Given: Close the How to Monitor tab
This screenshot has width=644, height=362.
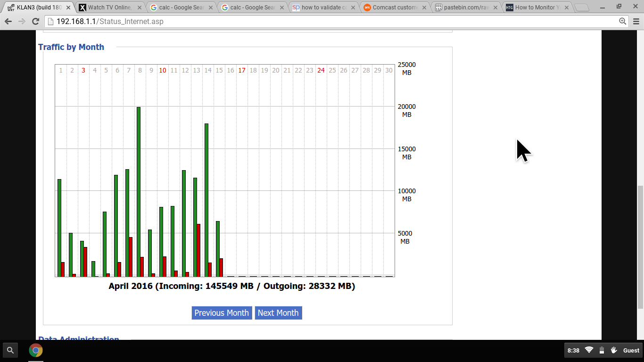Looking at the screenshot, I should click(566, 8).
